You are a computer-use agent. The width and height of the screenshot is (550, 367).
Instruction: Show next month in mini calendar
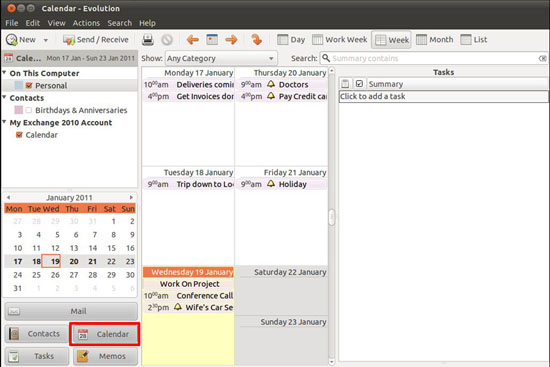point(131,197)
